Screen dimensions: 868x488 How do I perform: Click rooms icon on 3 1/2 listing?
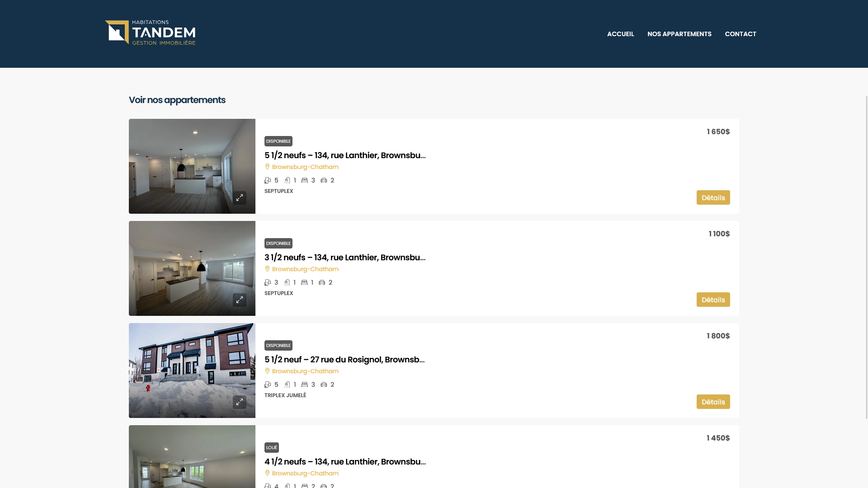[x=268, y=282]
